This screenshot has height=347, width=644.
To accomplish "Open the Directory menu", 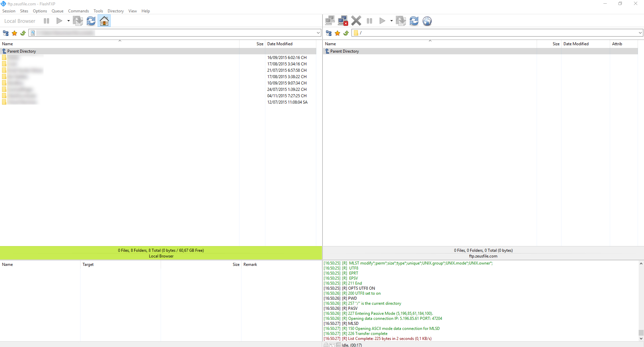I will [116, 11].
